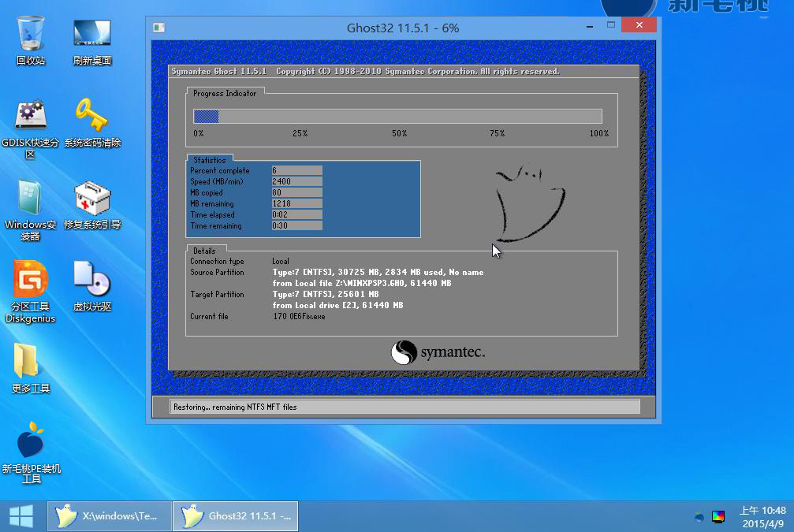The height and width of the screenshot is (532, 794).
Task: Click the Ghost mascot drawing
Action: (x=529, y=203)
